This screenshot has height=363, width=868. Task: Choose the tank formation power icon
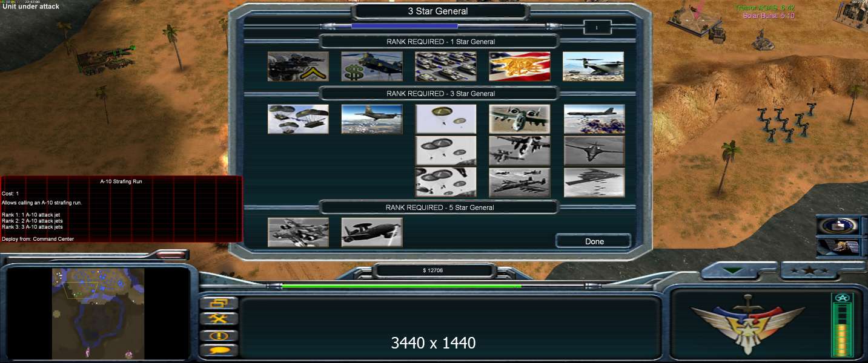pos(446,67)
